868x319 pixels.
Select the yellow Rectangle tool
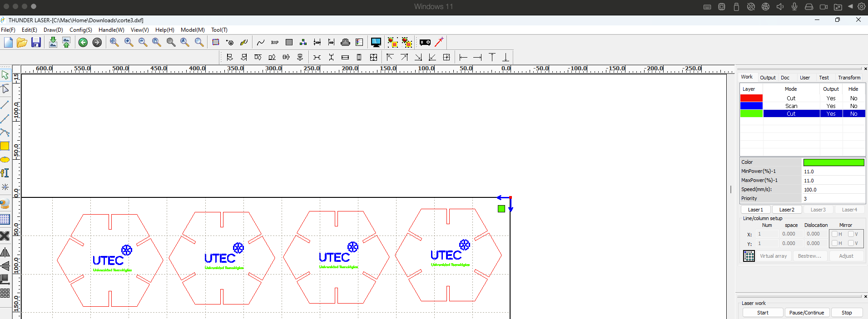coord(5,146)
